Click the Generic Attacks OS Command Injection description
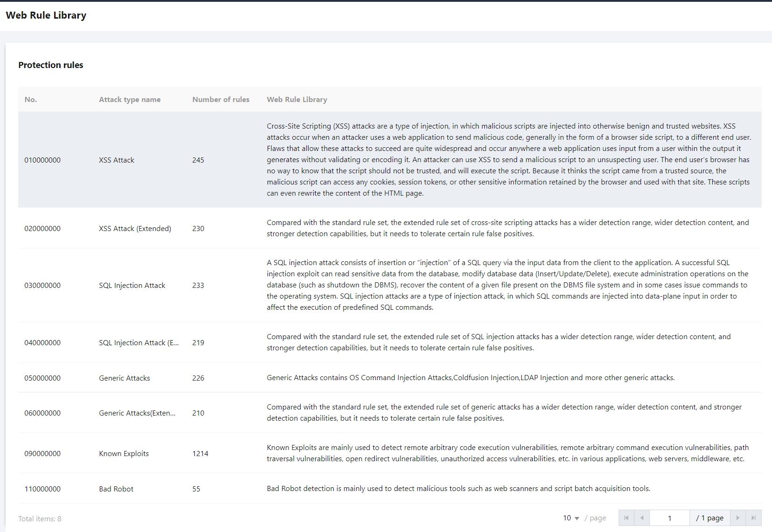The height and width of the screenshot is (532, 772). click(470, 377)
